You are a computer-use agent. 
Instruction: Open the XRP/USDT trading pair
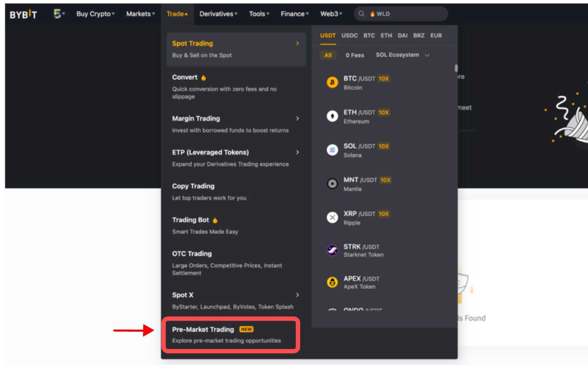[x=384, y=217]
